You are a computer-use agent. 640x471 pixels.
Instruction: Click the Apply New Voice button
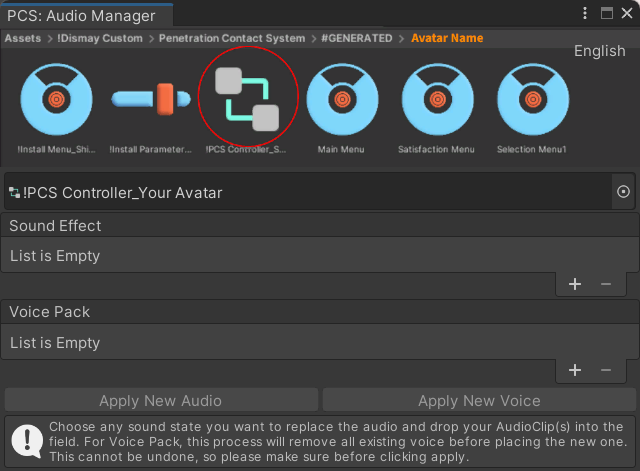(479, 400)
